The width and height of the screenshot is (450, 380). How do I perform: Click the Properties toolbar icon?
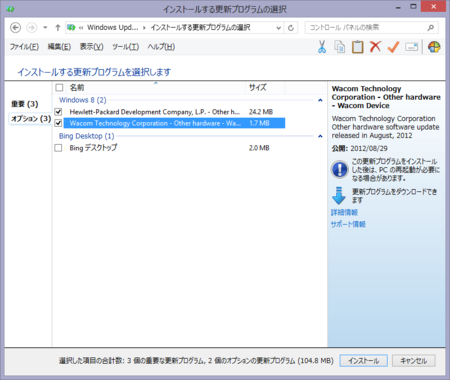[x=412, y=47]
